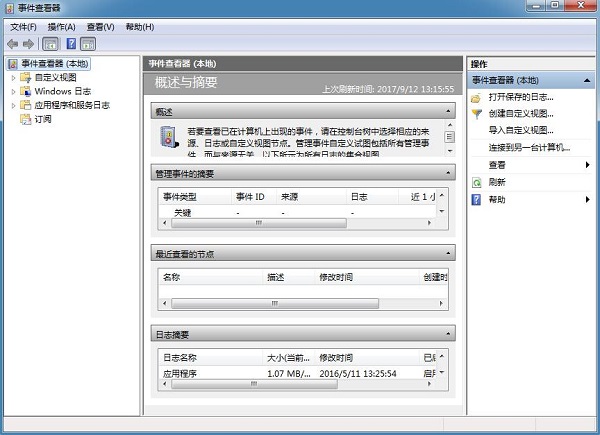600x435 pixels.
Task: Click the help icon beside 帮助 in actions
Action: pyautogui.click(x=476, y=200)
